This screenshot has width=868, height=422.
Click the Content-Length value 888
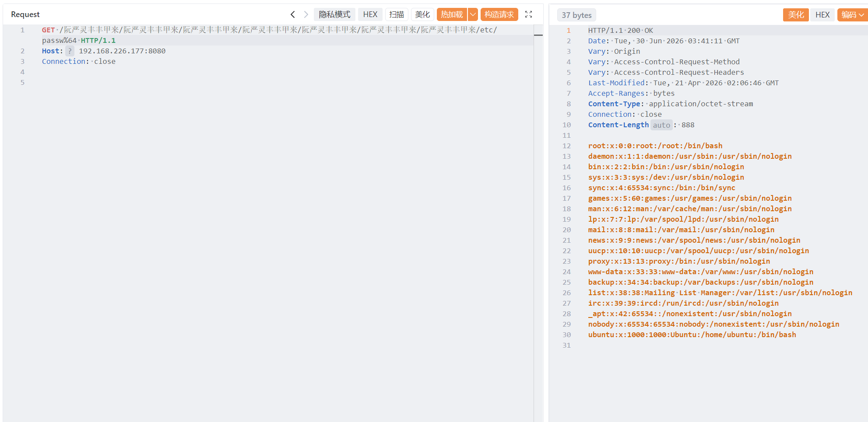coord(688,125)
